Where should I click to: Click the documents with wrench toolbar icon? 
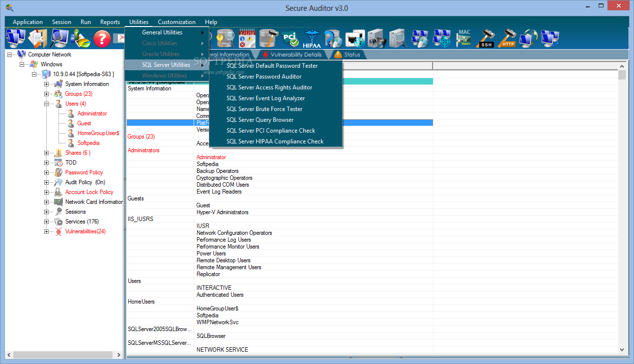pyautogui.click(x=38, y=38)
